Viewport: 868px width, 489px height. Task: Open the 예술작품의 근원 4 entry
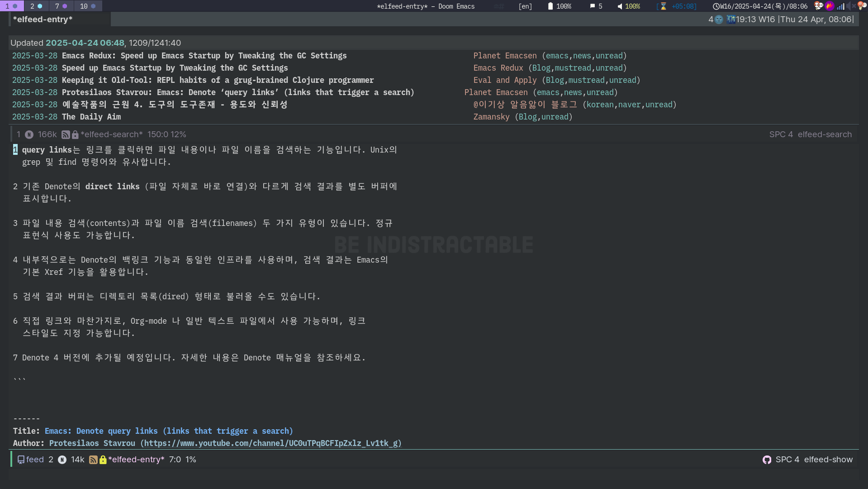(175, 105)
